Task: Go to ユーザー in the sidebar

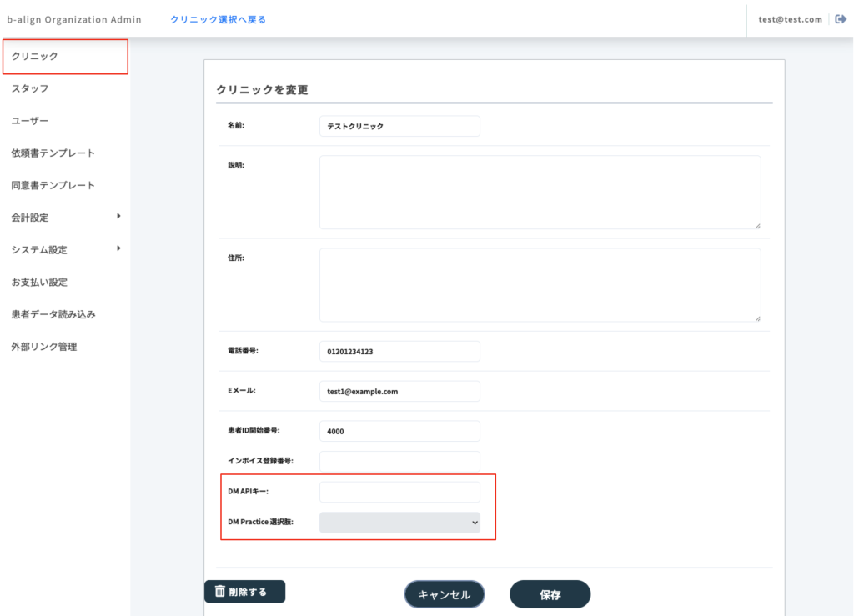Action: pos(30,121)
